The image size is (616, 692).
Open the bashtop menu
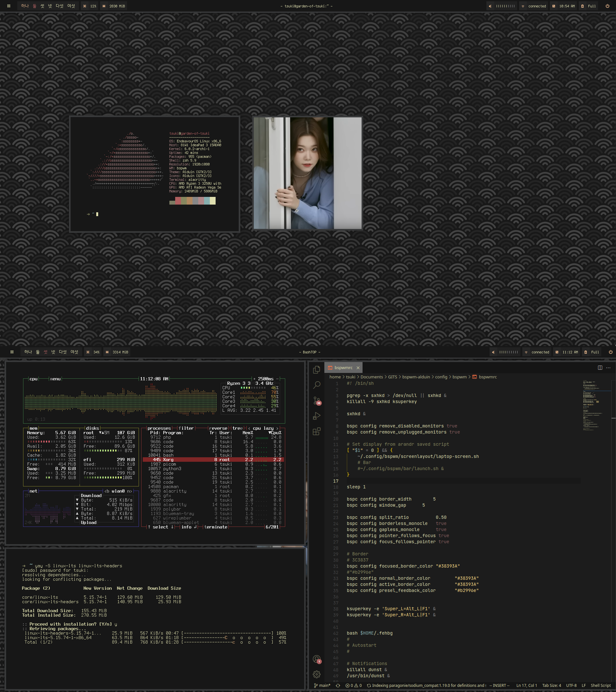pyautogui.click(x=55, y=379)
